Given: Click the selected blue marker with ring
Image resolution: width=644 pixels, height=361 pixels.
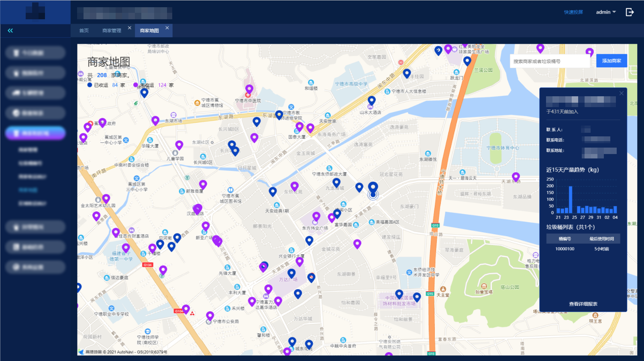Looking at the screenshot, I should click(x=373, y=187).
